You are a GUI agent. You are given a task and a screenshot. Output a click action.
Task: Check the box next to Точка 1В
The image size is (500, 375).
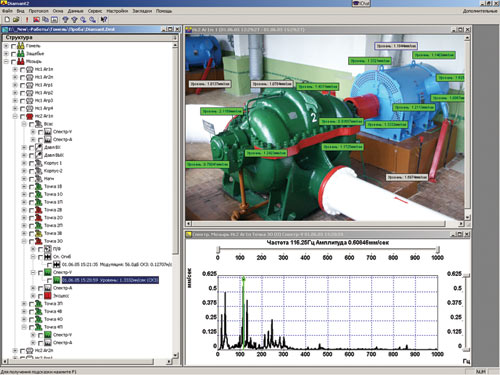[x=32, y=187]
